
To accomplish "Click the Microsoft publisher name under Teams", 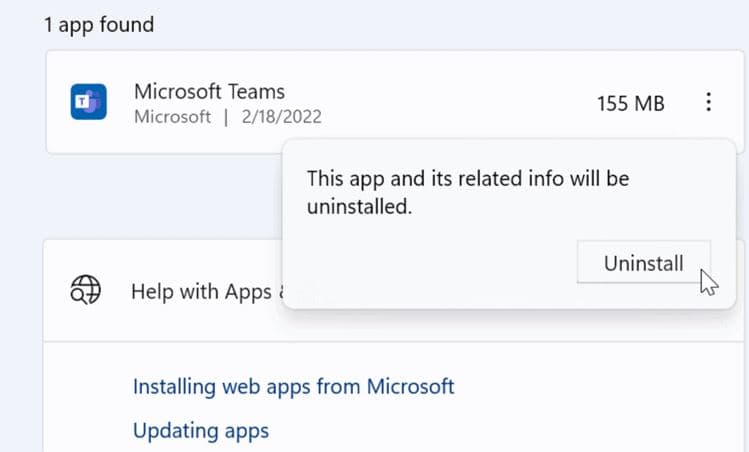I will click(x=172, y=117).
